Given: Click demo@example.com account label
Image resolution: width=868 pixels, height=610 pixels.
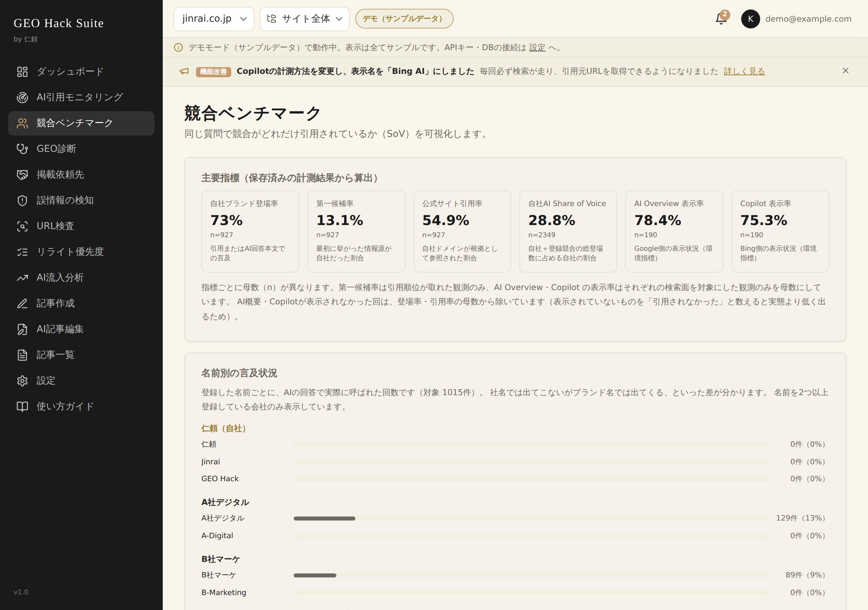Looking at the screenshot, I should [808, 19].
